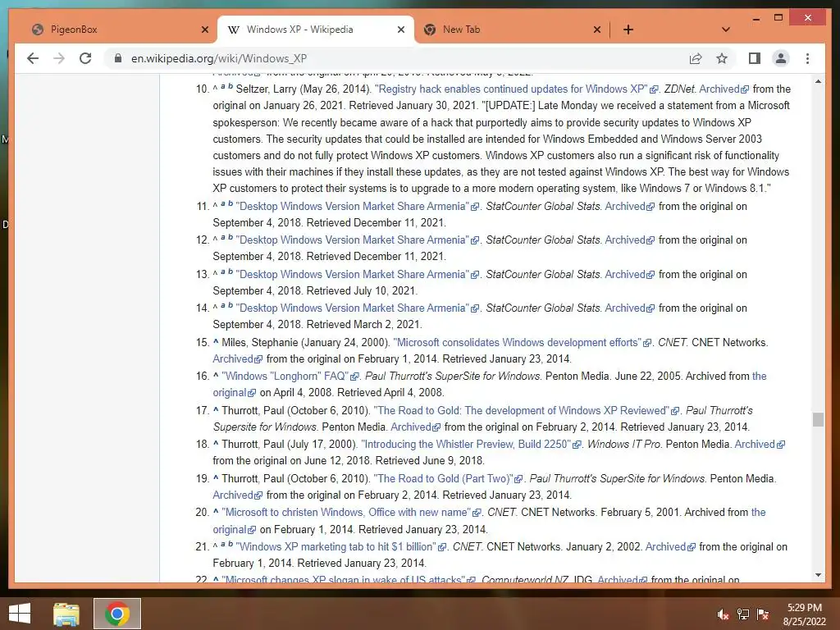Click the network tray icon
The height and width of the screenshot is (630, 840).
[x=742, y=614]
